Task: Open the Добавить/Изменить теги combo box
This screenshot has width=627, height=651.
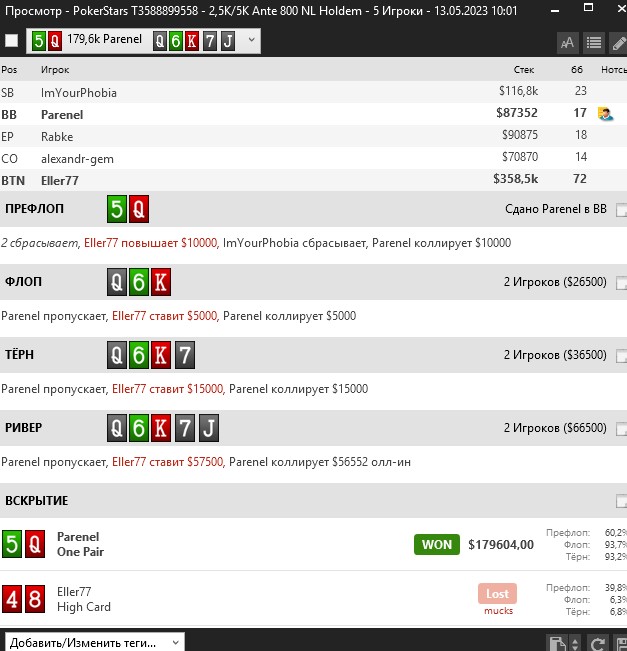Action: [x=95, y=642]
